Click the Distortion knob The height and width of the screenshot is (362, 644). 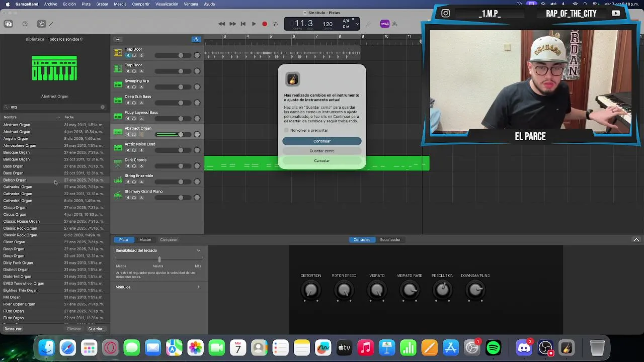coord(311,290)
